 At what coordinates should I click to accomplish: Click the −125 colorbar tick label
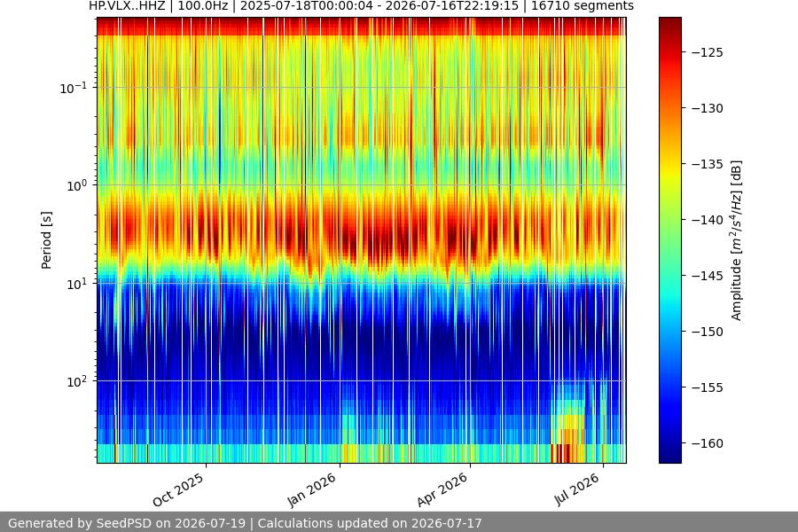[708, 52]
